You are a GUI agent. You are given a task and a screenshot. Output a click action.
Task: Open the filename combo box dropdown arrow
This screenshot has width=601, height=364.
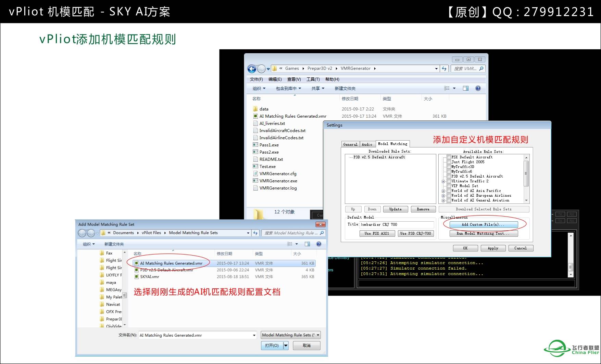pyautogui.click(x=254, y=335)
